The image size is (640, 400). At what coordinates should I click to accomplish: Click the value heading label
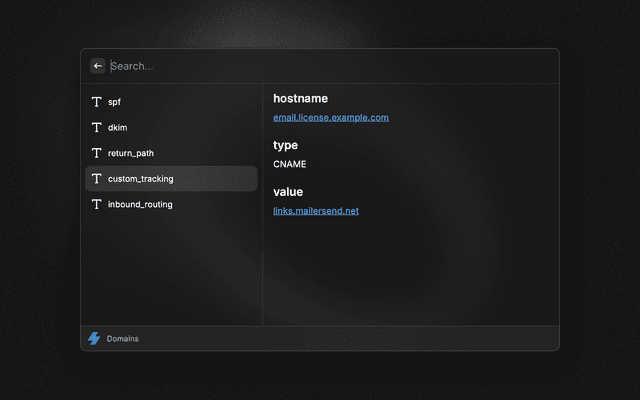click(287, 192)
